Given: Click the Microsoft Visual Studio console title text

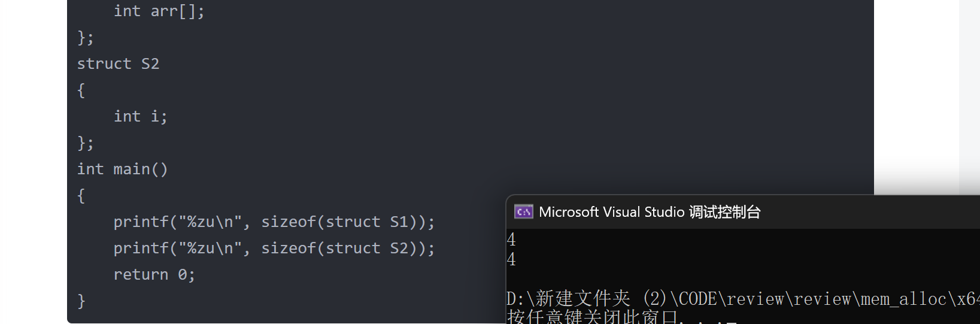Looking at the screenshot, I should 650,212.
